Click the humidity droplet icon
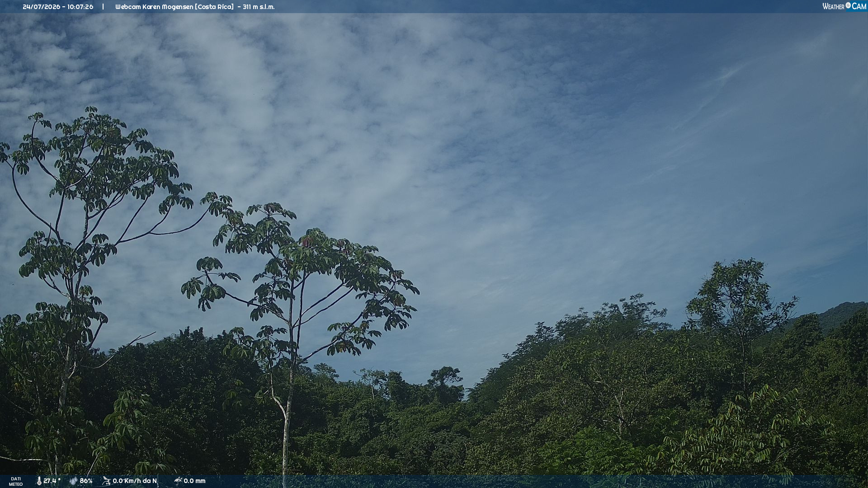Viewport: 868px width, 488px height. (73, 481)
